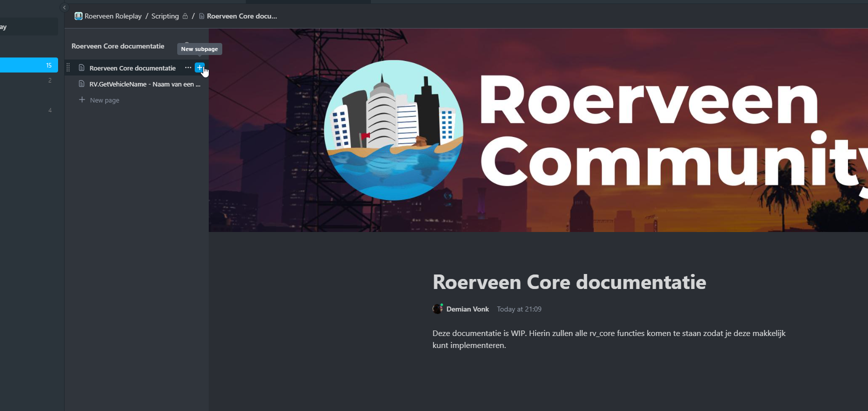Click the plus icon to add a subpage

point(199,67)
